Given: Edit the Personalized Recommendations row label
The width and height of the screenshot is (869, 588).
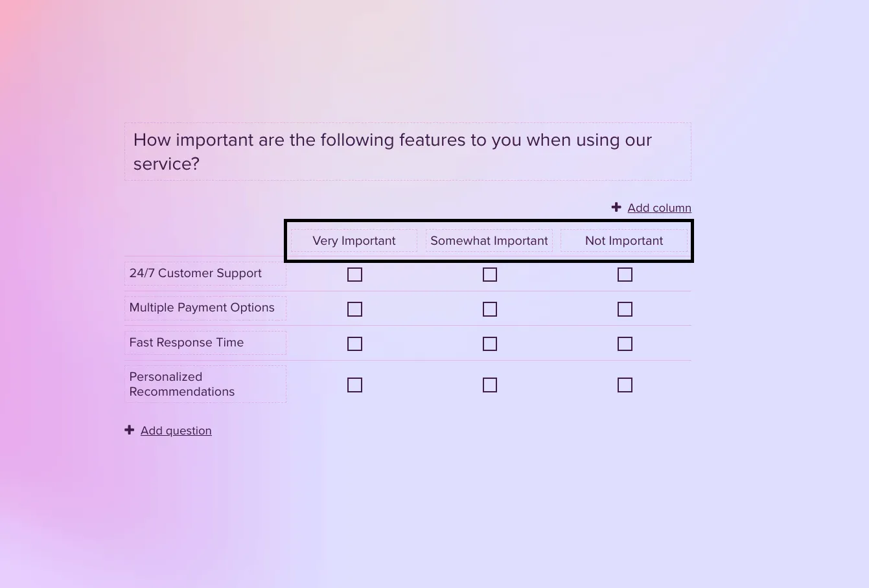Looking at the screenshot, I should [205, 384].
